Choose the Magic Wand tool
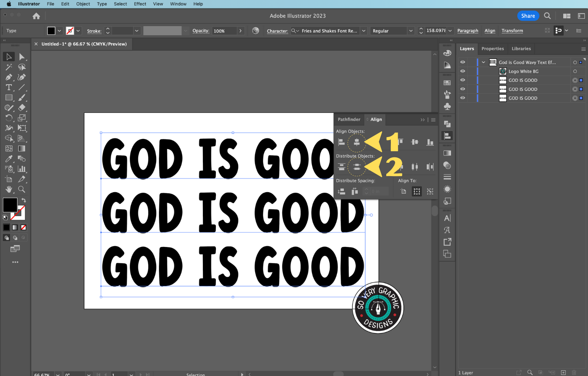The height and width of the screenshot is (376, 588). click(x=8, y=67)
